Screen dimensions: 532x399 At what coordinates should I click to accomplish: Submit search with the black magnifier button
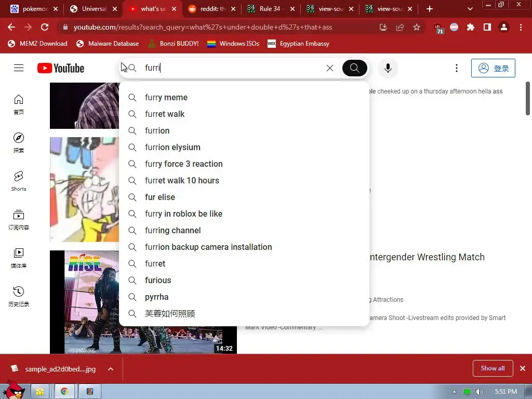pos(354,68)
